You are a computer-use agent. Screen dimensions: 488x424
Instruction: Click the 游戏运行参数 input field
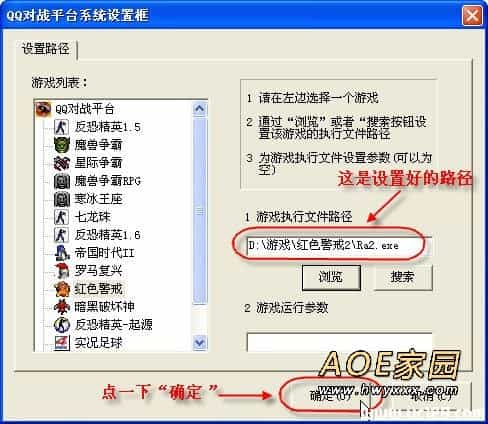(339, 342)
